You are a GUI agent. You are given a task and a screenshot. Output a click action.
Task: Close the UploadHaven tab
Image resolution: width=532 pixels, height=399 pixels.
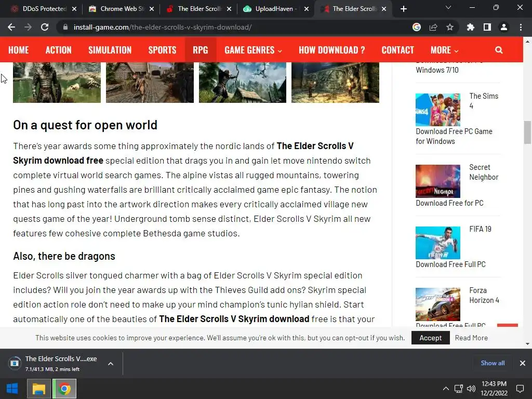[307, 9]
